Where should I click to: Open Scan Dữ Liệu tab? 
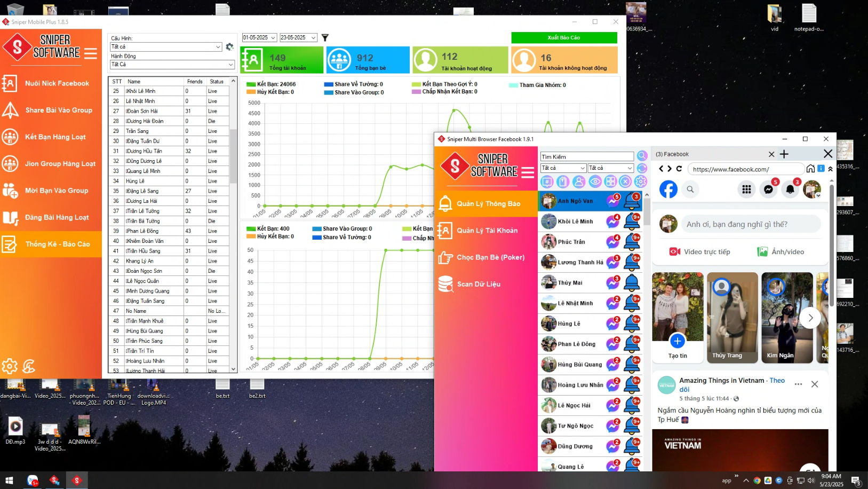pyautogui.click(x=486, y=284)
